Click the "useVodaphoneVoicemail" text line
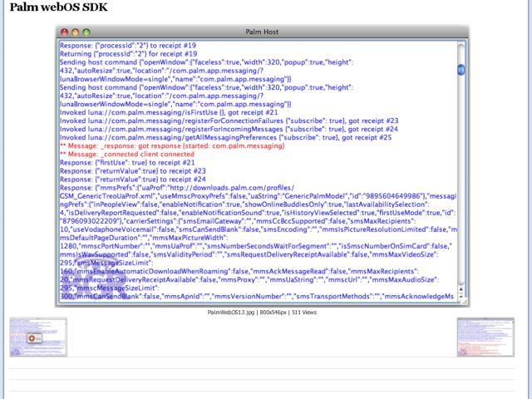 point(259,229)
